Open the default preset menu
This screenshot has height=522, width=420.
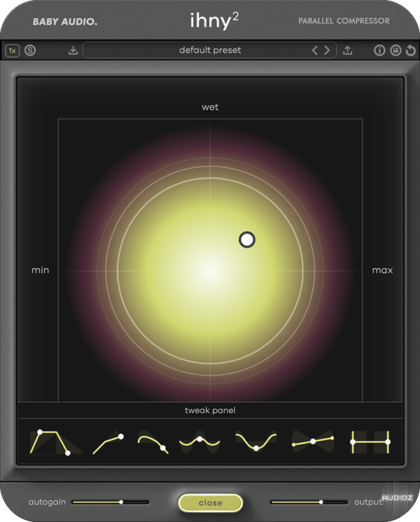point(210,50)
